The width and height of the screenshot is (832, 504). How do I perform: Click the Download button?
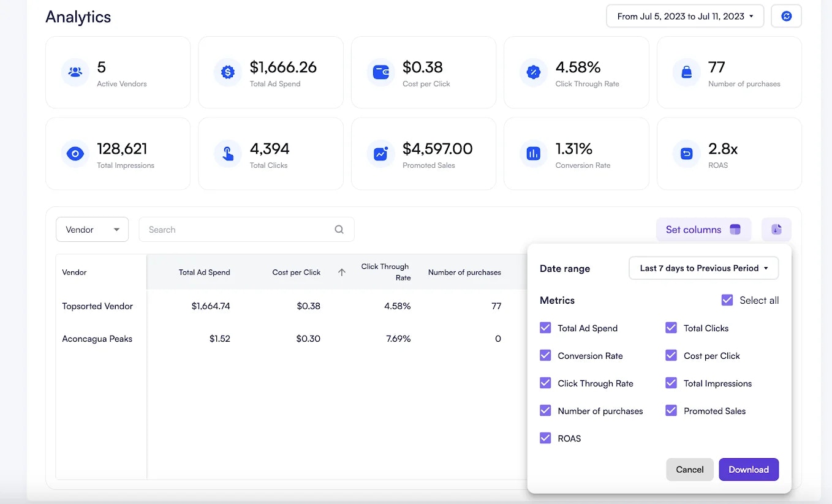pyautogui.click(x=749, y=469)
